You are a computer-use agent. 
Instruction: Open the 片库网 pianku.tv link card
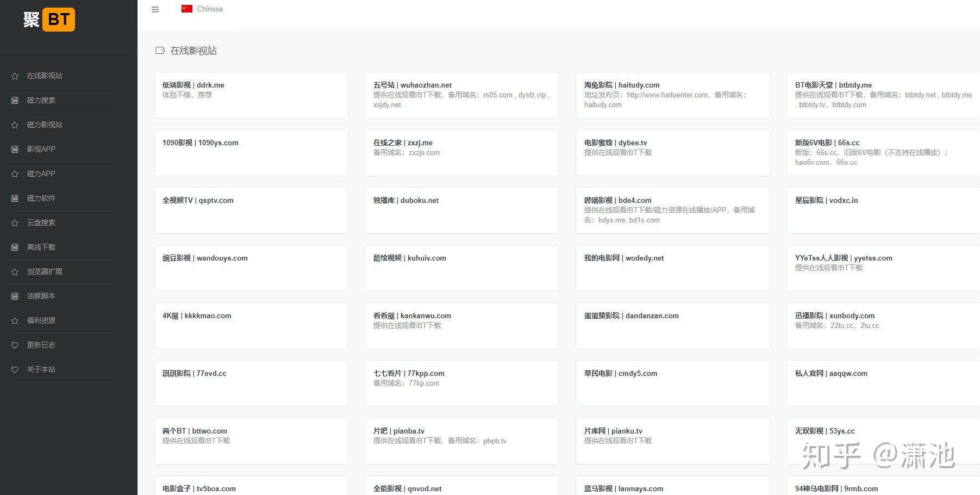672,441
